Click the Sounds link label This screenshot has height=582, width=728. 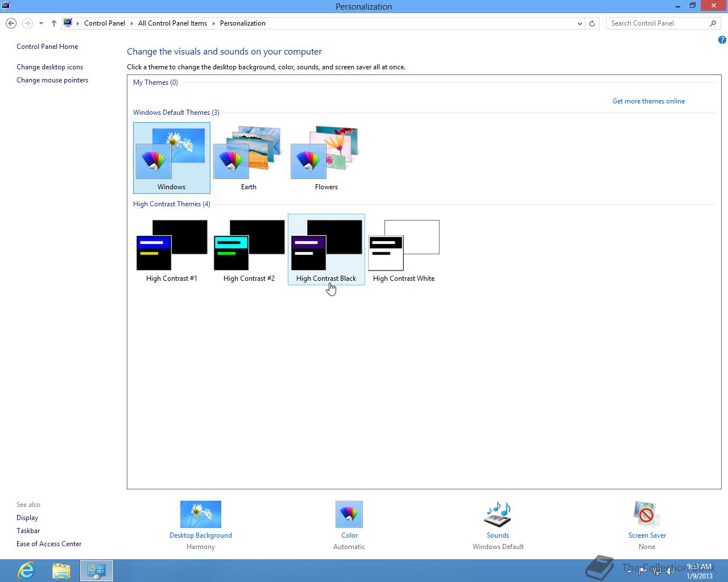coord(498,535)
